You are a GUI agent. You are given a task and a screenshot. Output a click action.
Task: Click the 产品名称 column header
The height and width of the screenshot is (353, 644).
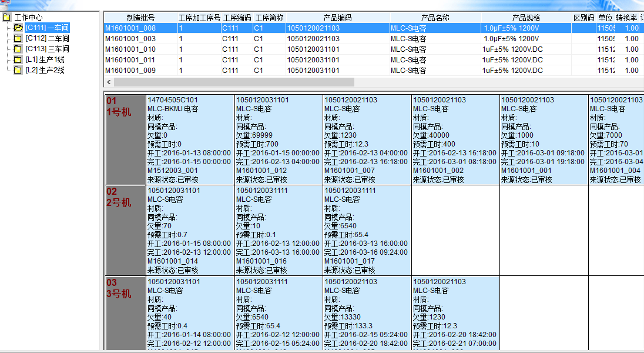coord(435,18)
